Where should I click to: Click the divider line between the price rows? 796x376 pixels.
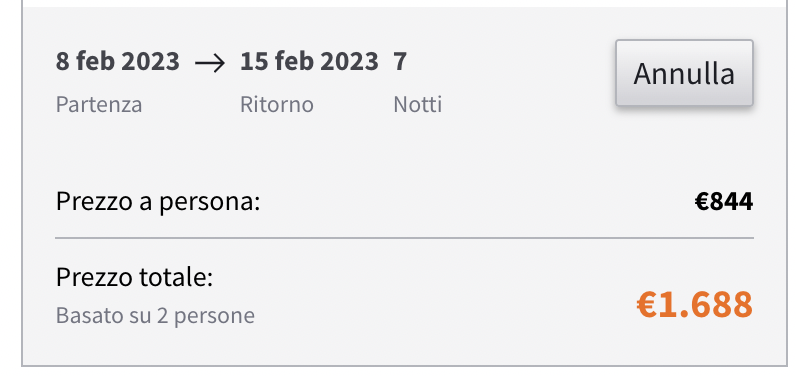(405, 237)
